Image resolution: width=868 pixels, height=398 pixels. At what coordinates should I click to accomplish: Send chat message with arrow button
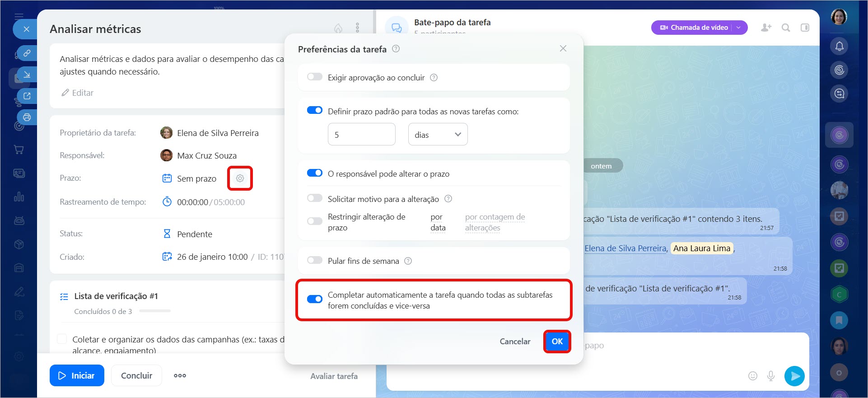click(794, 376)
